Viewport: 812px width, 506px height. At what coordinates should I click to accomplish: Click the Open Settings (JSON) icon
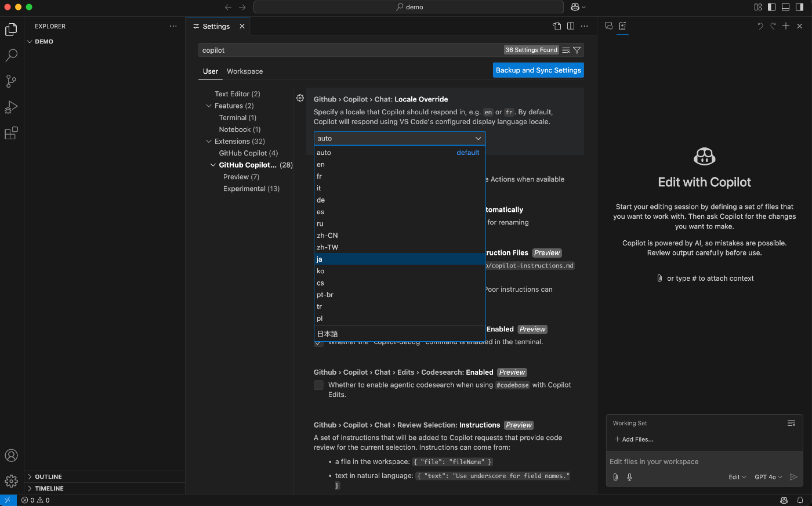(x=557, y=26)
